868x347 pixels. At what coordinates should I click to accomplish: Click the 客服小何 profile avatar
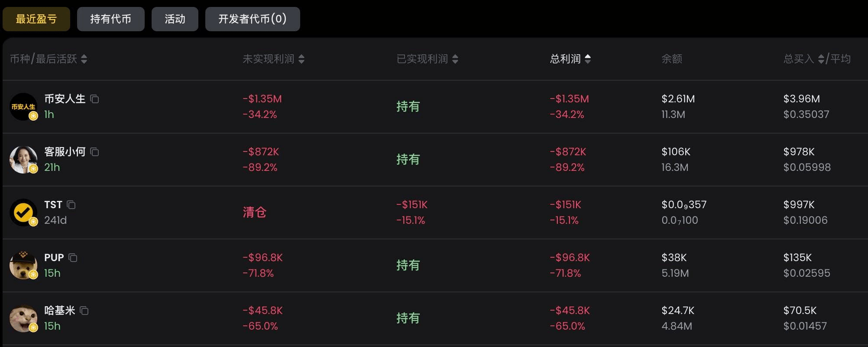click(x=23, y=160)
